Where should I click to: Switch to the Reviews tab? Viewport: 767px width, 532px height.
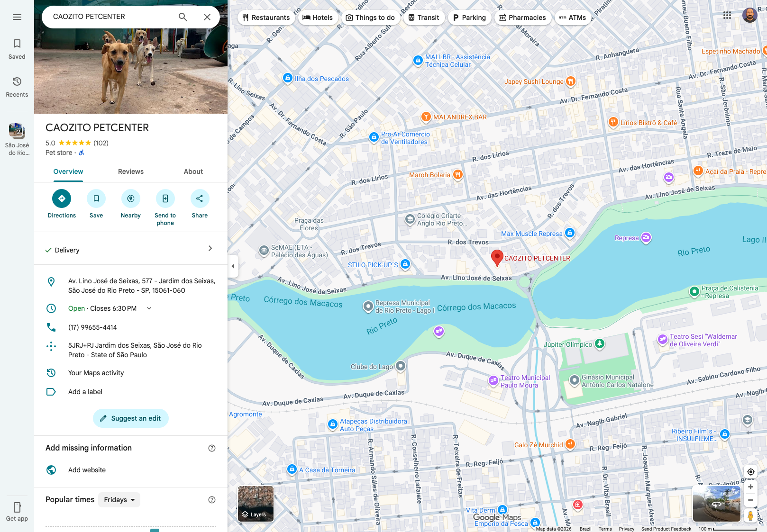click(131, 171)
